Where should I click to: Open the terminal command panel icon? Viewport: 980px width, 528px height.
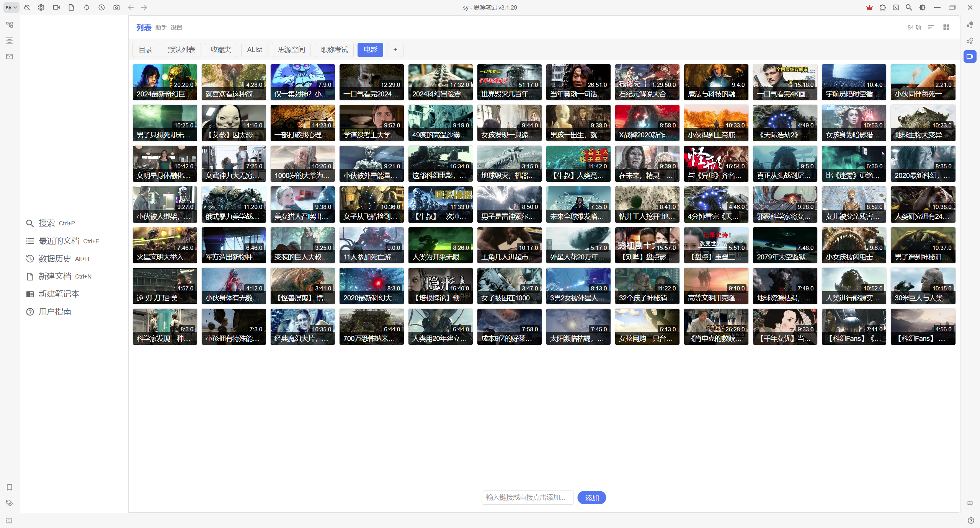tap(896, 7)
